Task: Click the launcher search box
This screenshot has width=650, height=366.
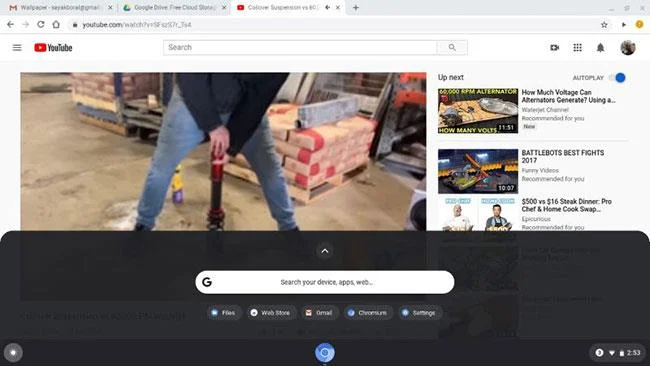Action: pos(325,282)
